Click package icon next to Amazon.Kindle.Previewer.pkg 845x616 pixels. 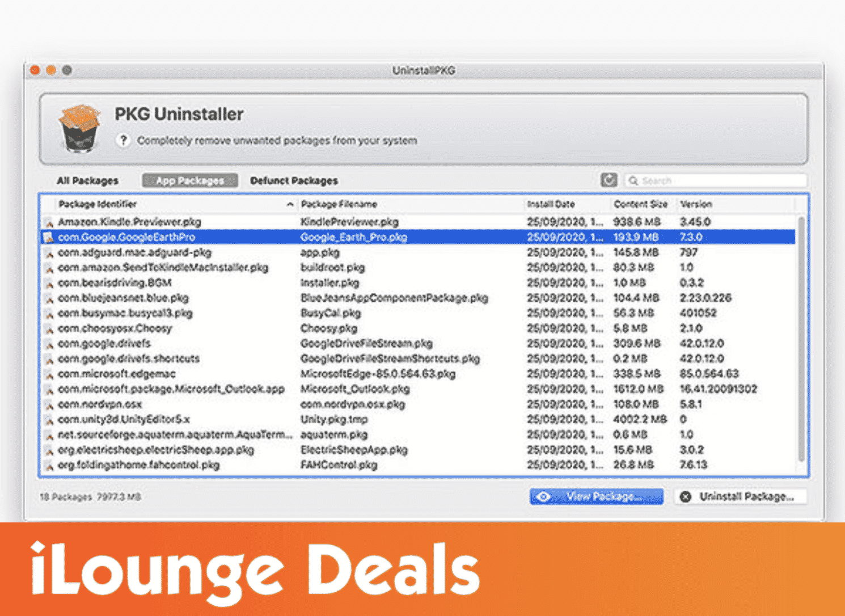(x=49, y=222)
